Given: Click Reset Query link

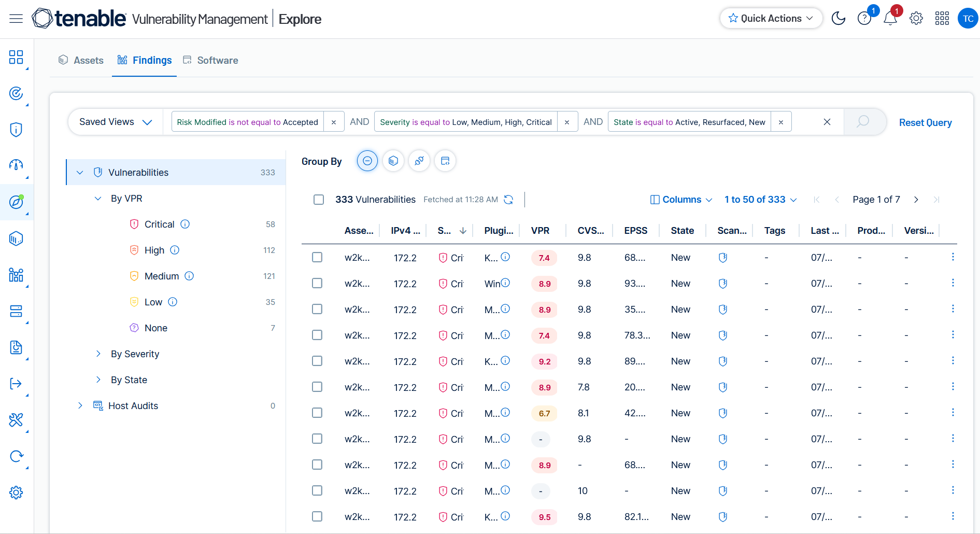Looking at the screenshot, I should [925, 122].
